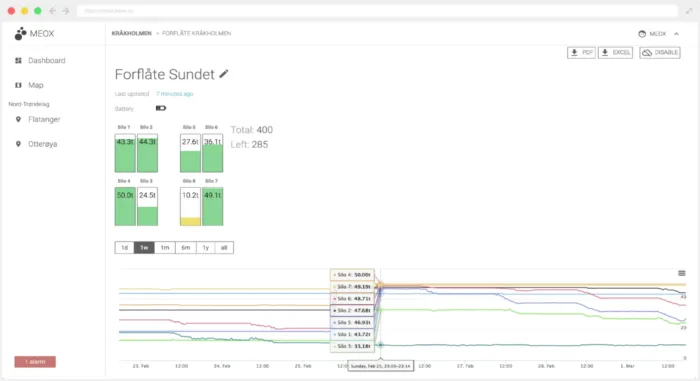Click the Map icon in sidebar
Viewport: 700px width, 381px height.
(18, 85)
